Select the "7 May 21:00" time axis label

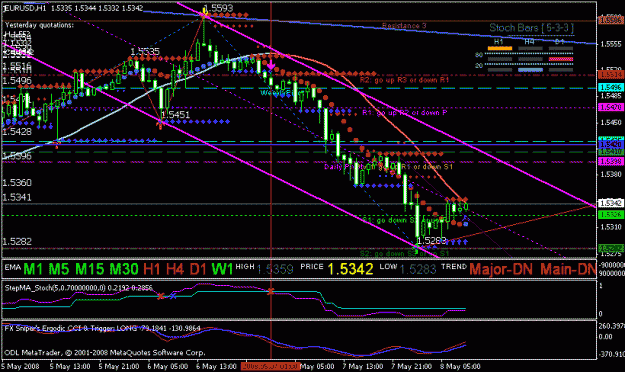(x=411, y=366)
